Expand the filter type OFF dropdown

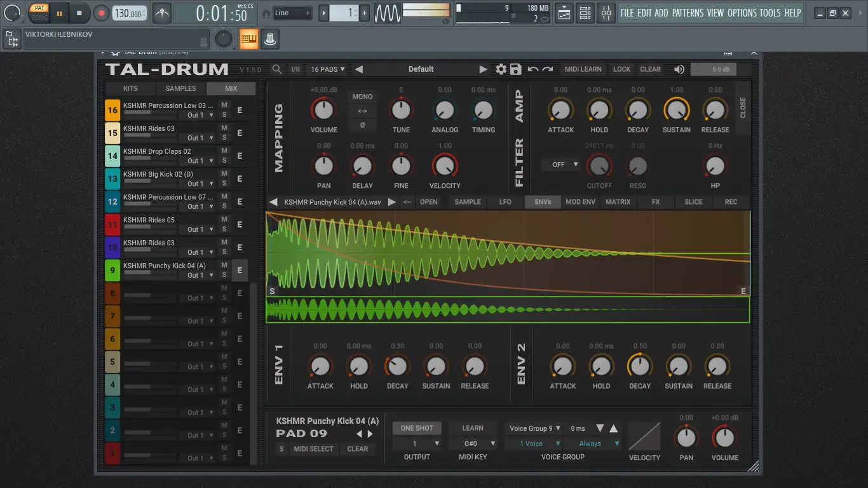560,165
